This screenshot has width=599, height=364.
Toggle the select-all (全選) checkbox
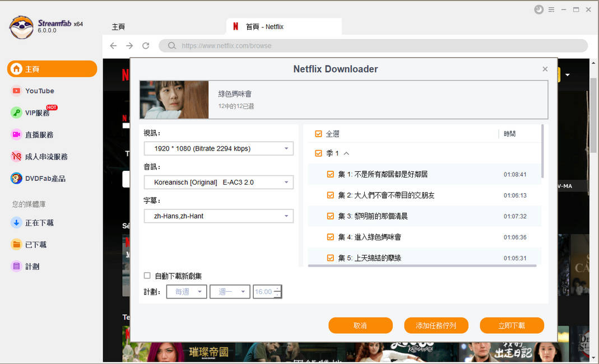(x=319, y=134)
